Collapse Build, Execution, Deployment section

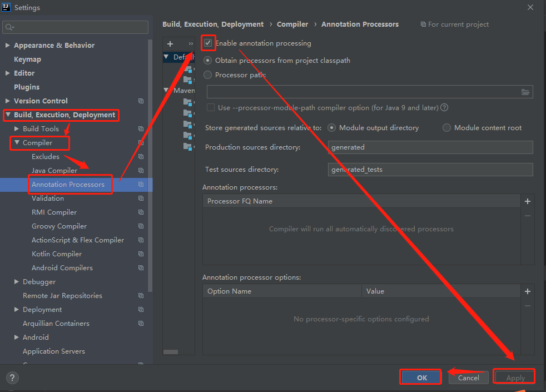point(8,115)
